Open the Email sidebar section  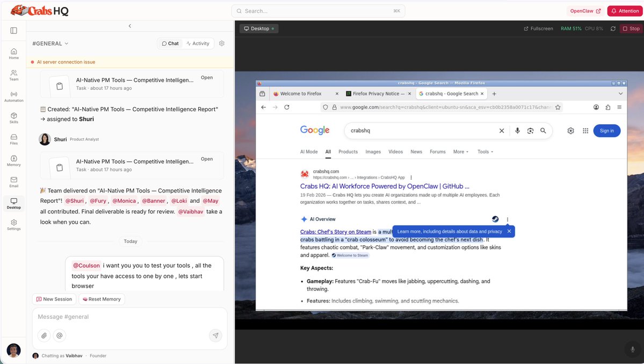13,182
